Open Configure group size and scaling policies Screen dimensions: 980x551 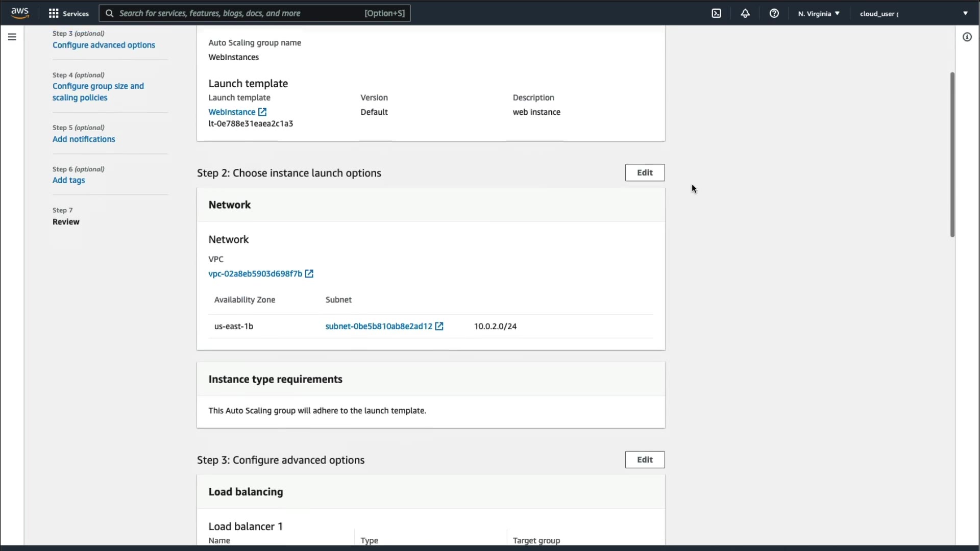98,91
